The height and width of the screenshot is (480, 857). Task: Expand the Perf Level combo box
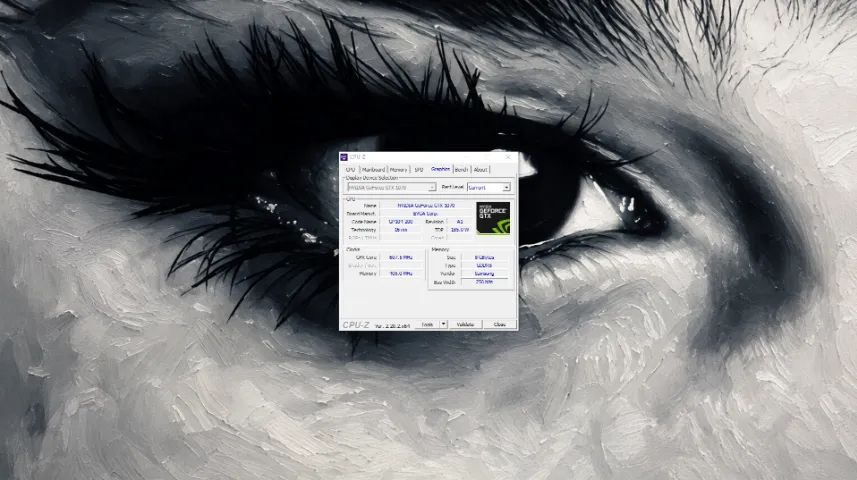coord(489,188)
